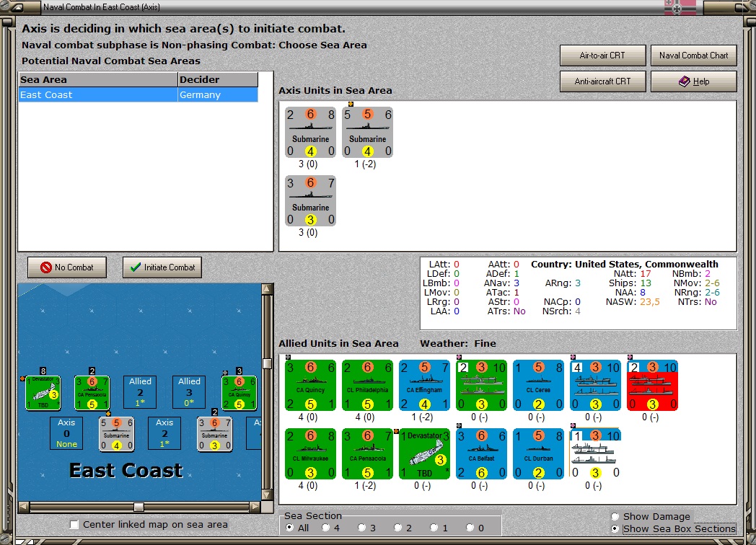The height and width of the screenshot is (545, 756).
Task: Select sea section 3 radio button
Action: (361, 528)
